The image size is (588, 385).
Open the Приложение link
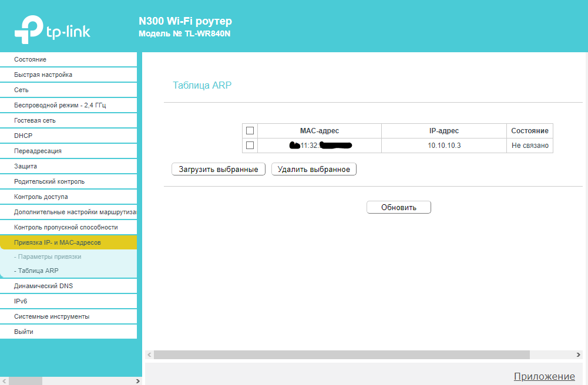click(x=544, y=376)
